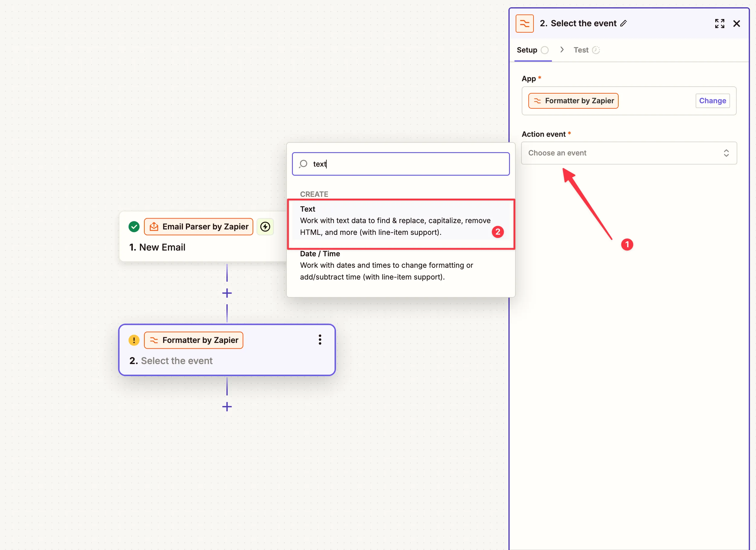
Task: Click in the text search input field
Action: tap(402, 164)
